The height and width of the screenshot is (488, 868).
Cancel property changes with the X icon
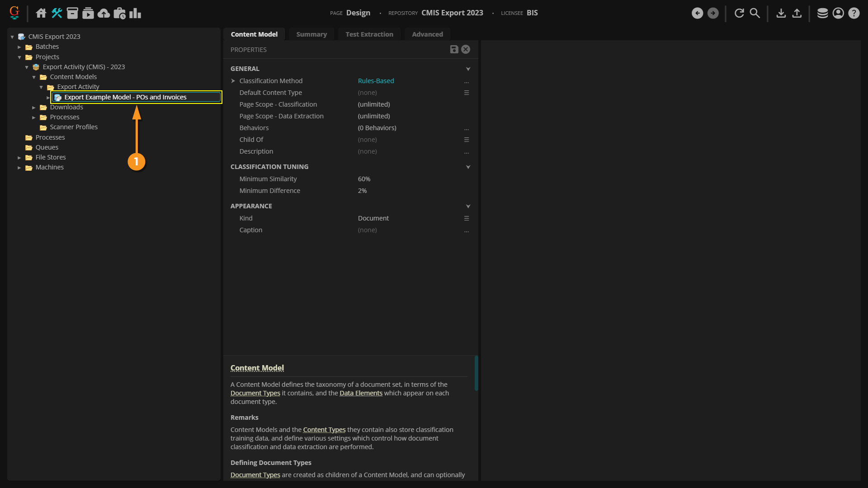(466, 49)
